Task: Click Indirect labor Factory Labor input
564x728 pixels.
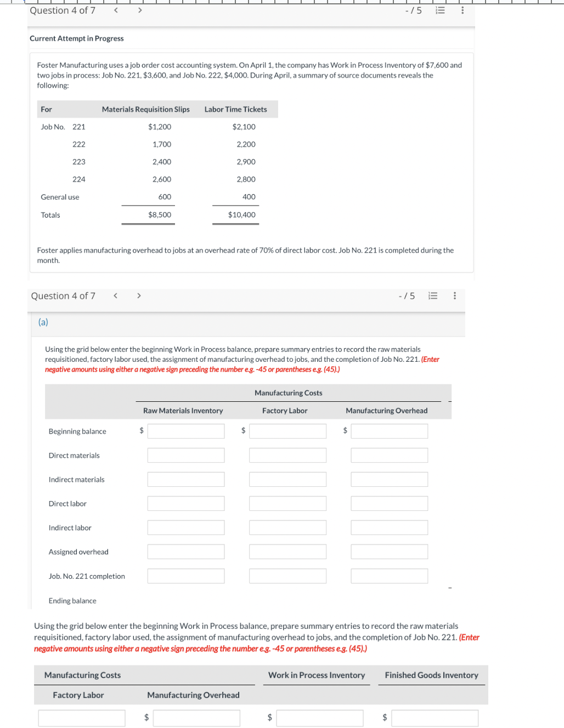Action: pyautogui.click(x=287, y=527)
